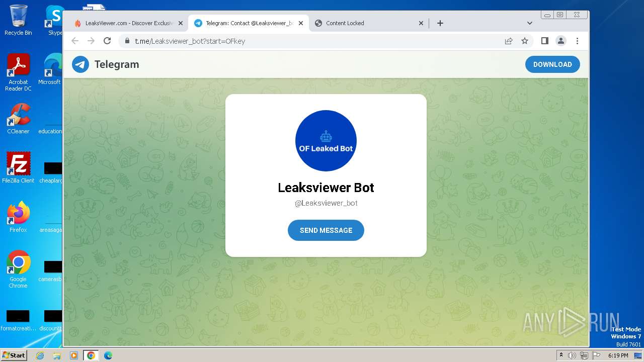Minimize the Chrome window
Viewport: 644px width, 362px height.
tap(547, 15)
